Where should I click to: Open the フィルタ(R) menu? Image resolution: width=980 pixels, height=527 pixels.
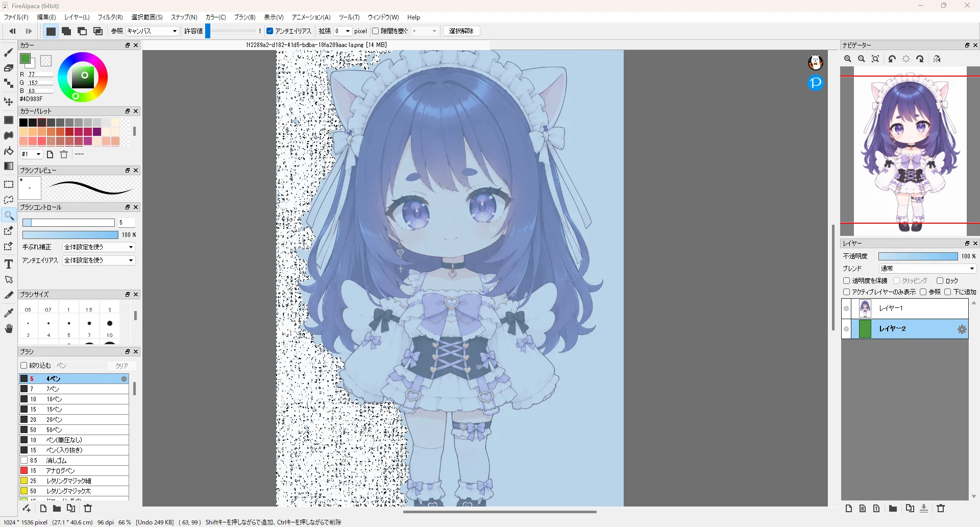pos(110,17)
